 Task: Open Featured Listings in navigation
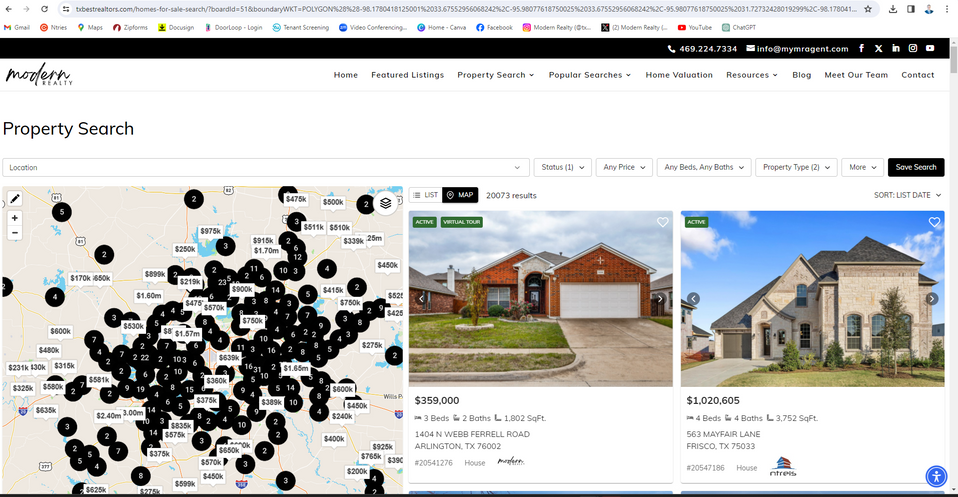(x=408, y=75)
